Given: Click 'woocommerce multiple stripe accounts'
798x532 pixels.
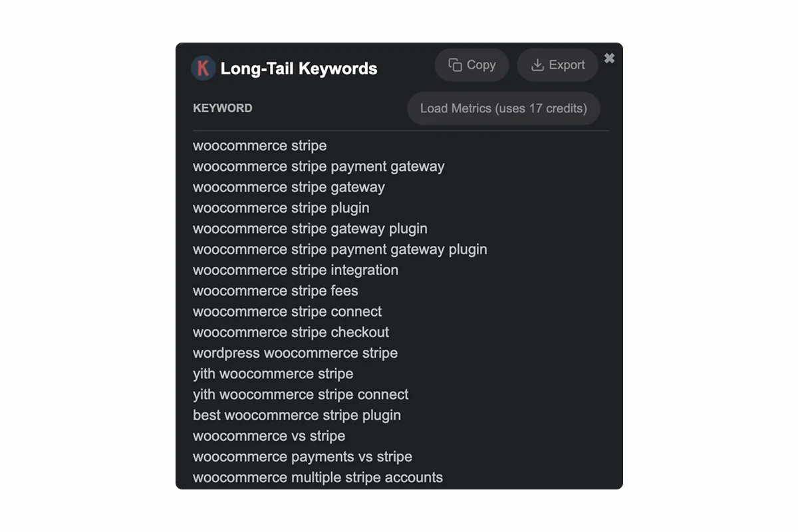Looking at the screenshot, I should click(317, 477).
